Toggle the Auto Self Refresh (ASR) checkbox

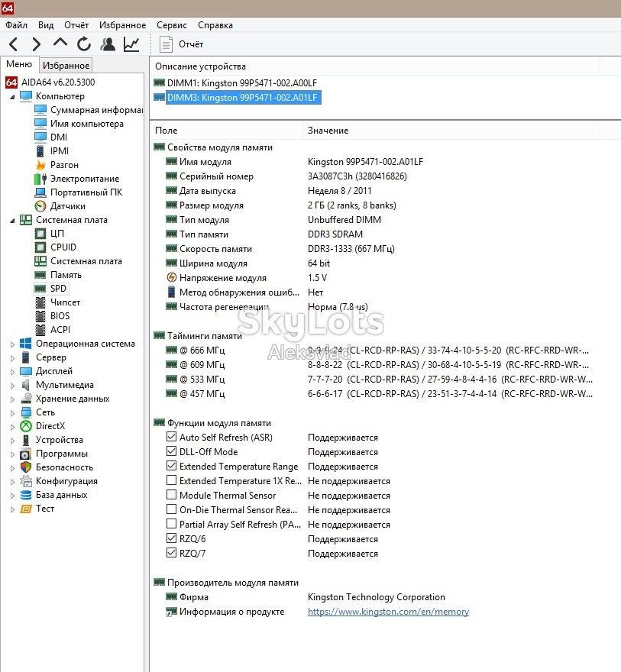click(x=171, y=437)
